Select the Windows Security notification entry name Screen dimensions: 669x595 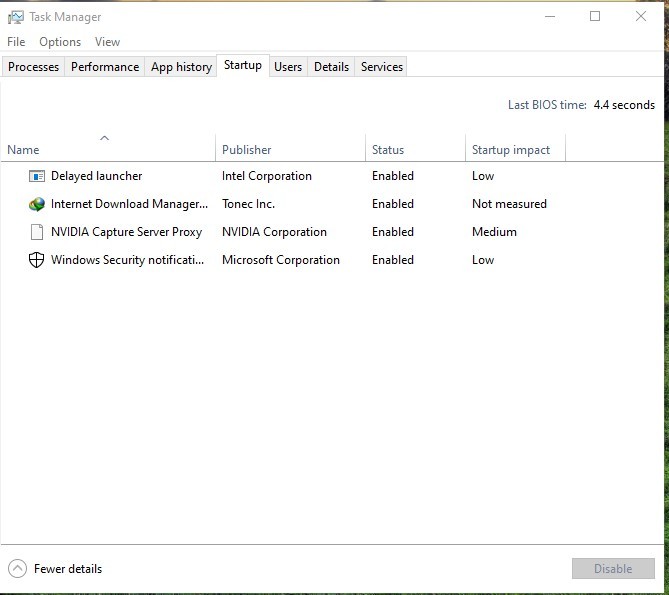[127, 260]
